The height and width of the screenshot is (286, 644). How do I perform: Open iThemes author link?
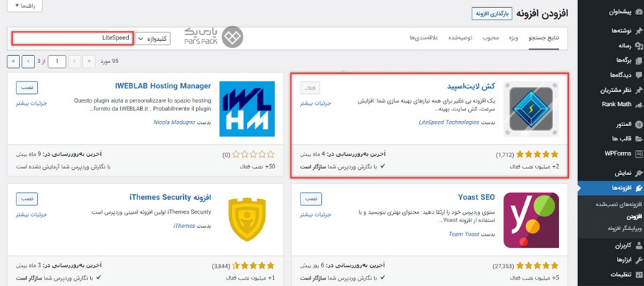(x=184, y=226)
